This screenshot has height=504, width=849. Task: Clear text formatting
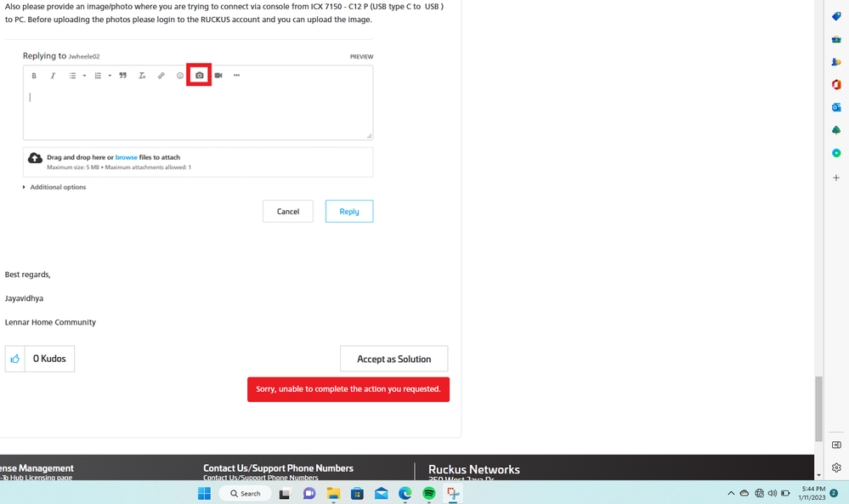point(142,76)
